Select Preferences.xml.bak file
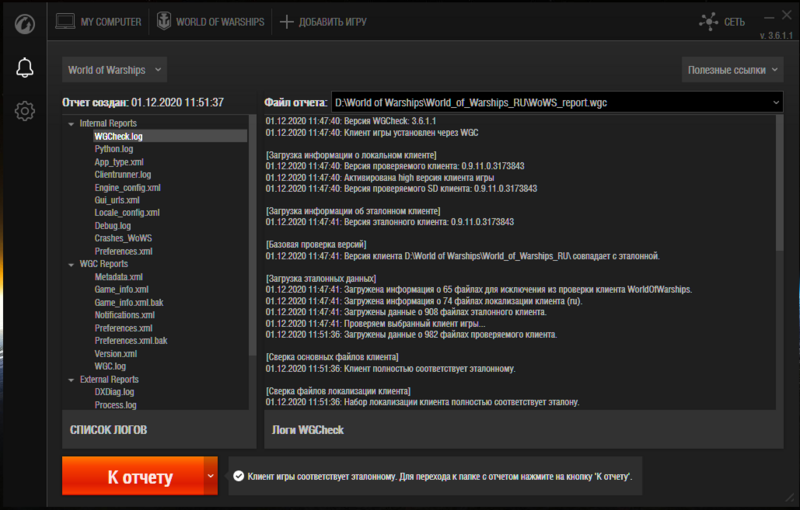The image size is (800, 510). point(131,341)
